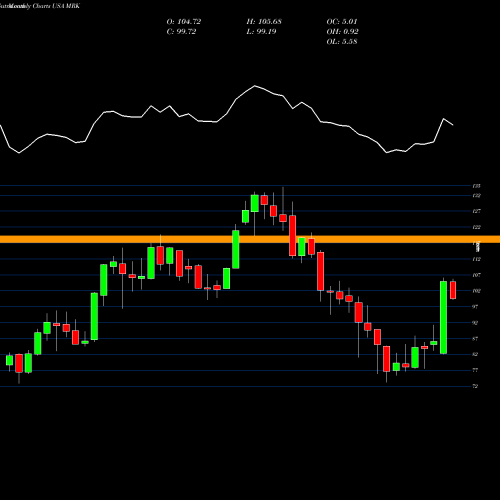Click the OL: 5.58 reading
Image resolution: width=500 pixels, height=500 pixels.
point(342,42)
